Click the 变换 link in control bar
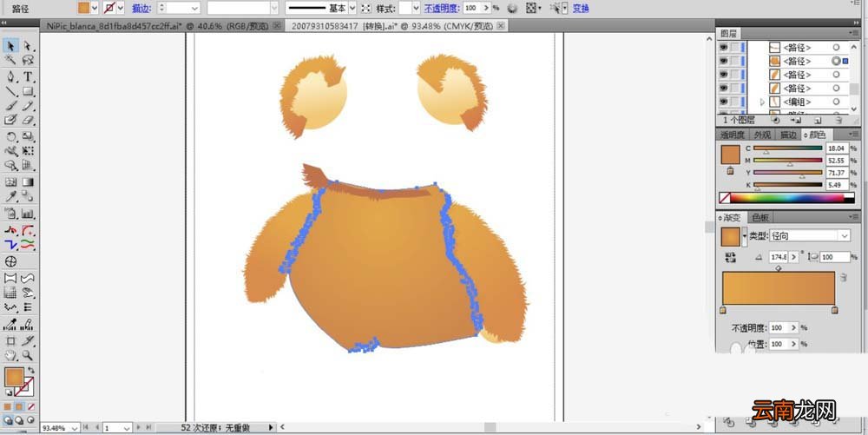 click(581, 9)
